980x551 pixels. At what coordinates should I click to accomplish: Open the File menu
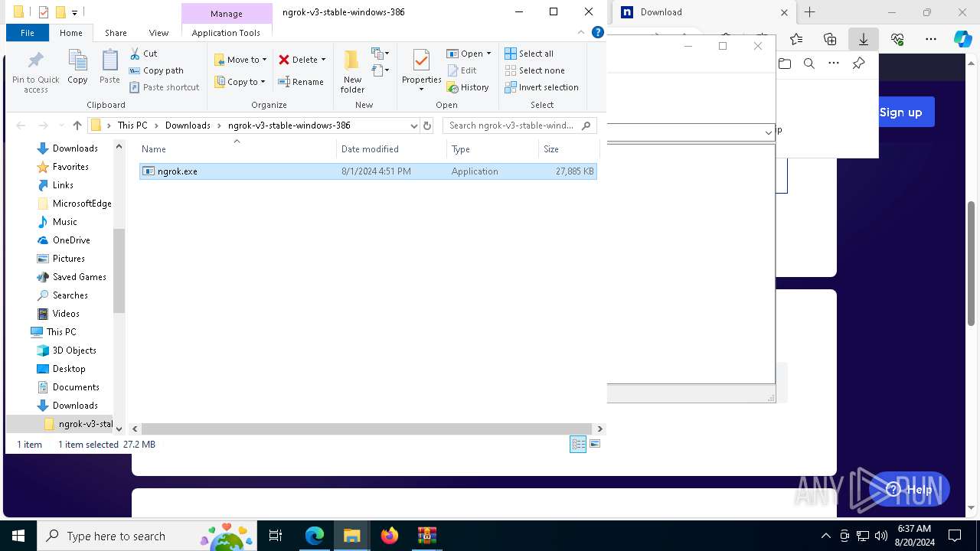point(28,33)
